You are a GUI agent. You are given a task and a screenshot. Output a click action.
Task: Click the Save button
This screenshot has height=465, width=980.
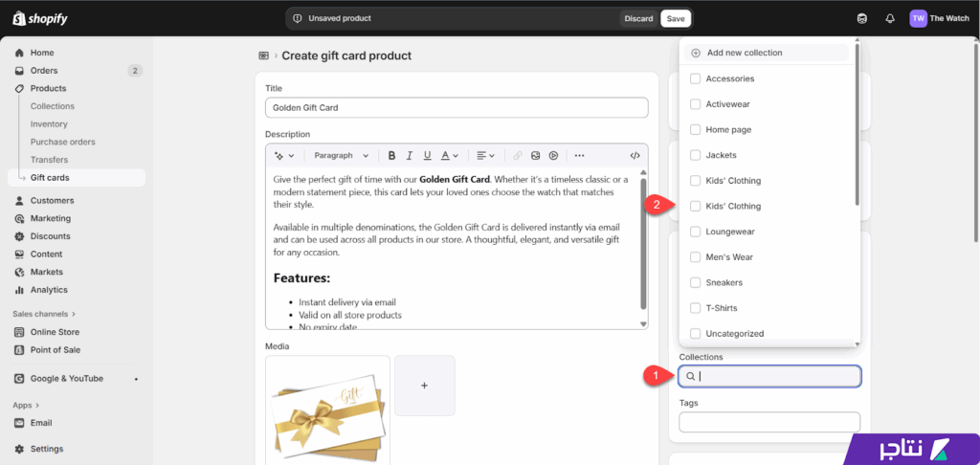(x=676, y=19)
